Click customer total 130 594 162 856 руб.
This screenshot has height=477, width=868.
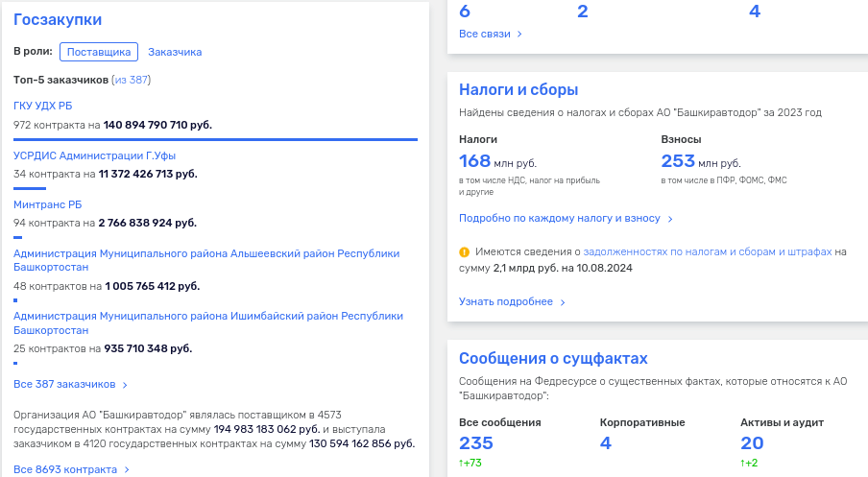coord(362,443)
